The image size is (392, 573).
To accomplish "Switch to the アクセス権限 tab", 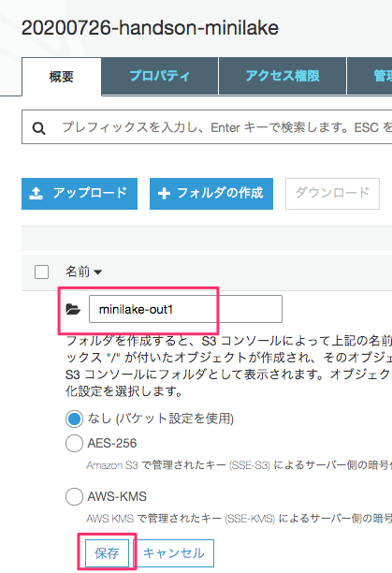I will tap(283, 76).
